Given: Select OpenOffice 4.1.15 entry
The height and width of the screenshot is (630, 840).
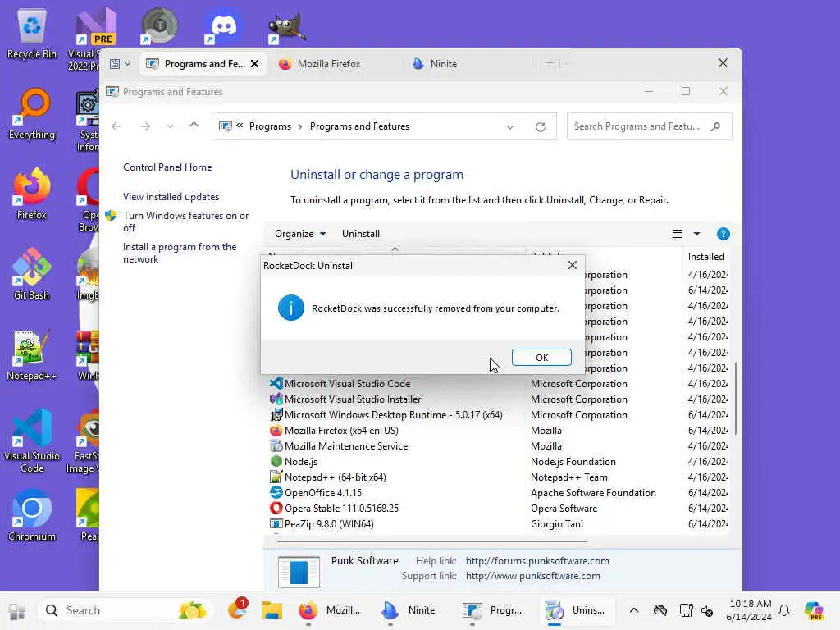Looking at the screenshot, I should coord(323,492).
